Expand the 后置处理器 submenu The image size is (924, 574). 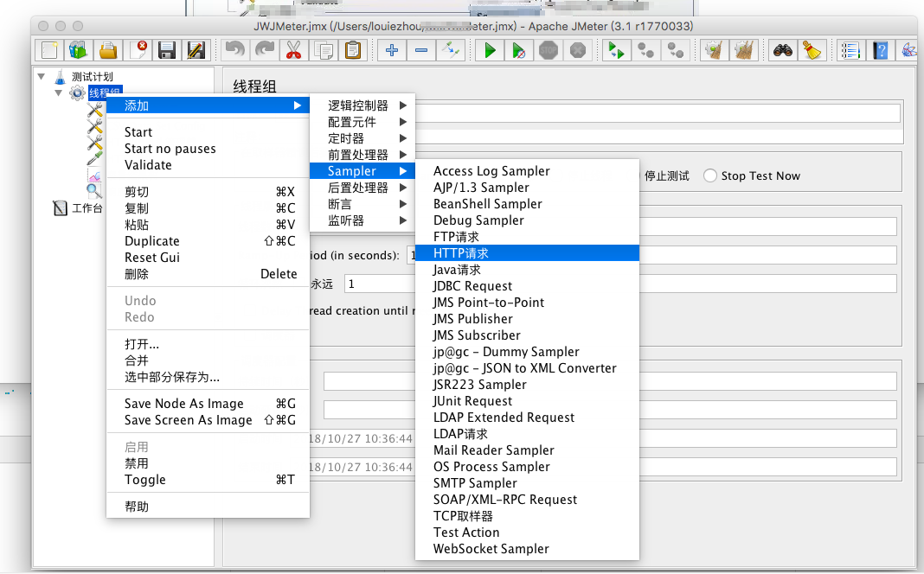coord(363,188)
